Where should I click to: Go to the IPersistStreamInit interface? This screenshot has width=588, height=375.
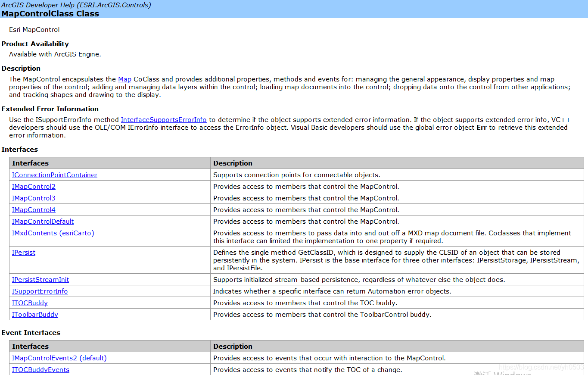[40, 280]
